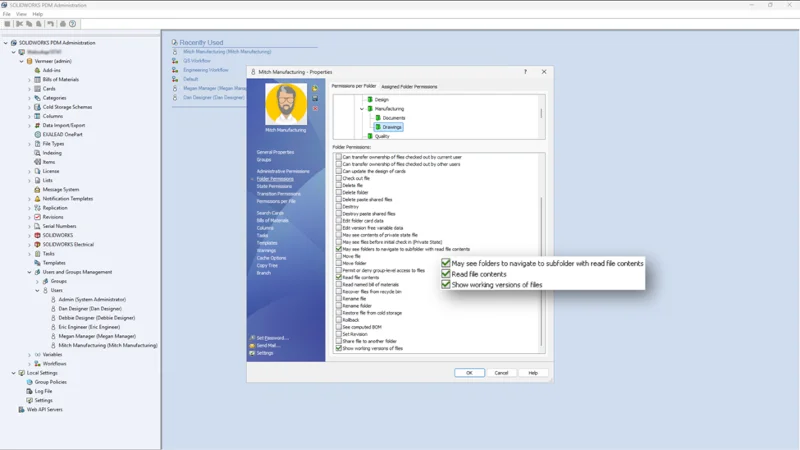This screenshot has width=800, height=450.
Task: Click the Mitch Manufacturing user icon in tree
Action: click(x=53, y=346)
